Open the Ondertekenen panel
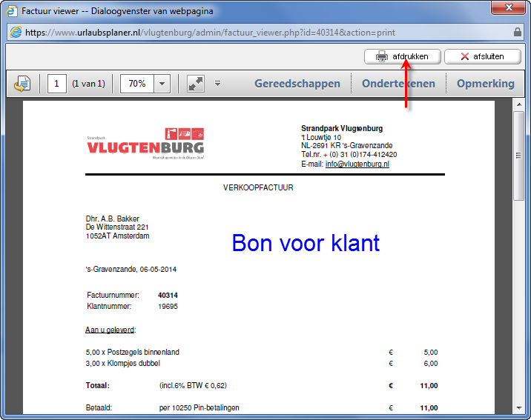 coord(398,84)
